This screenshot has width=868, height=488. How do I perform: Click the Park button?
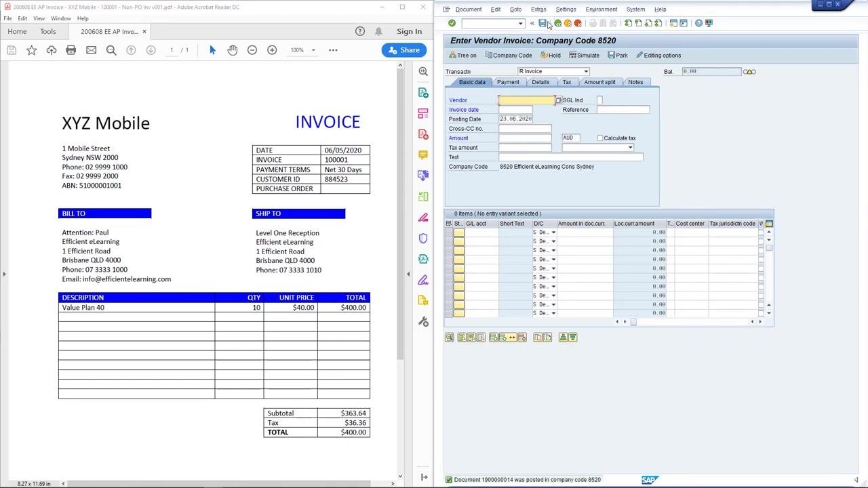[x=618, y=56]
